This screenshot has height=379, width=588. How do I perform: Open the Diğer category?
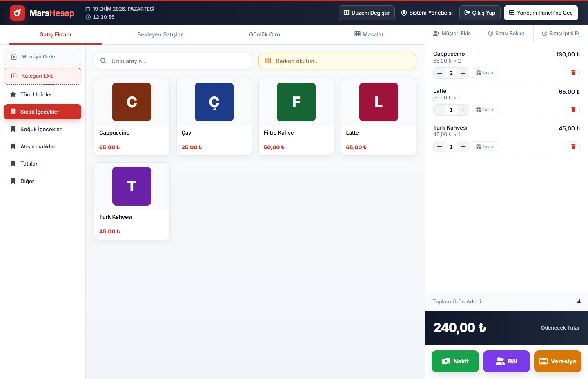(42, 181)
